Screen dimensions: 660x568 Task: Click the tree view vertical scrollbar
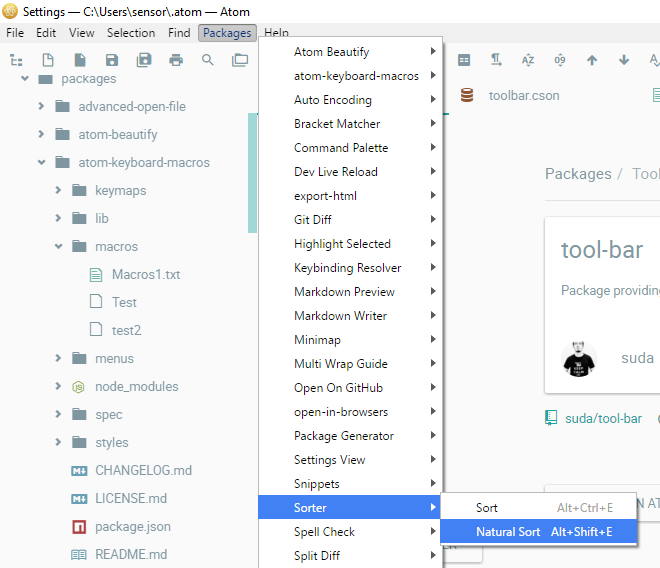click(x=252, y=173)
